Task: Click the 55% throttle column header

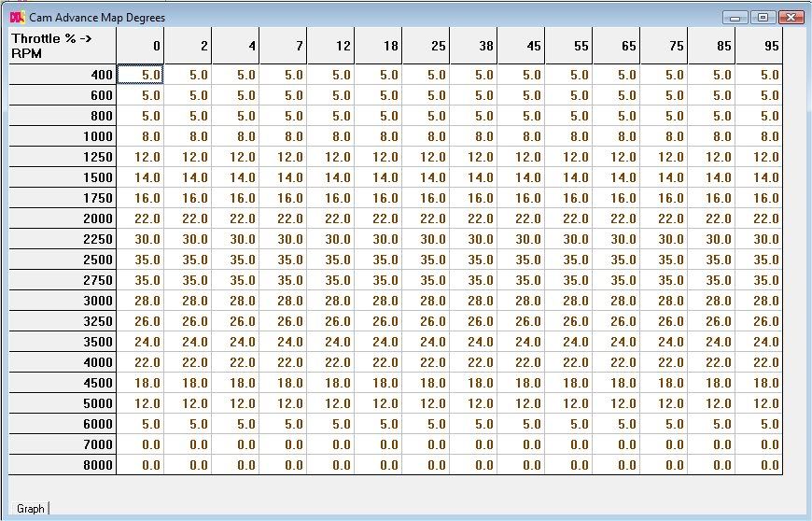Action: pyautogui.click(x=568, y=46)
